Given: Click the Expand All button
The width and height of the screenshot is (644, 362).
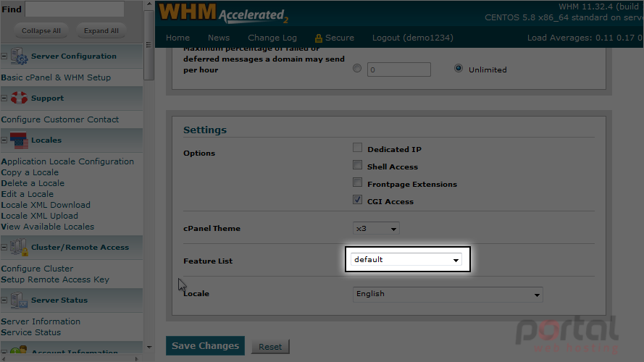Looking at the screenshot, I should [x=101, y=31].
